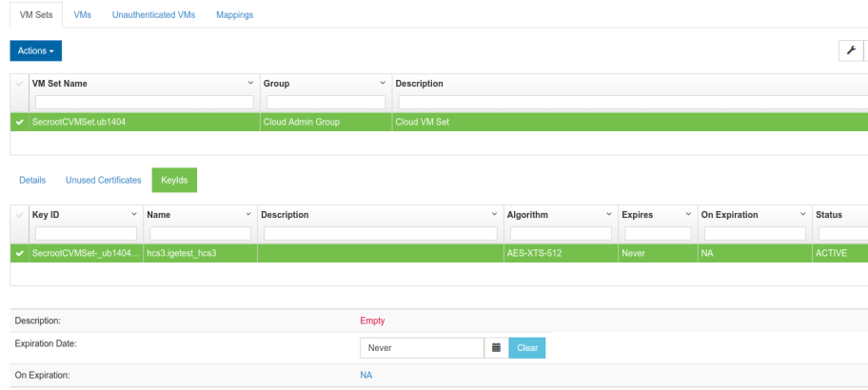868x390 pixels.
Task: Click the Algorithm filter field
Action: click(561, 233)
